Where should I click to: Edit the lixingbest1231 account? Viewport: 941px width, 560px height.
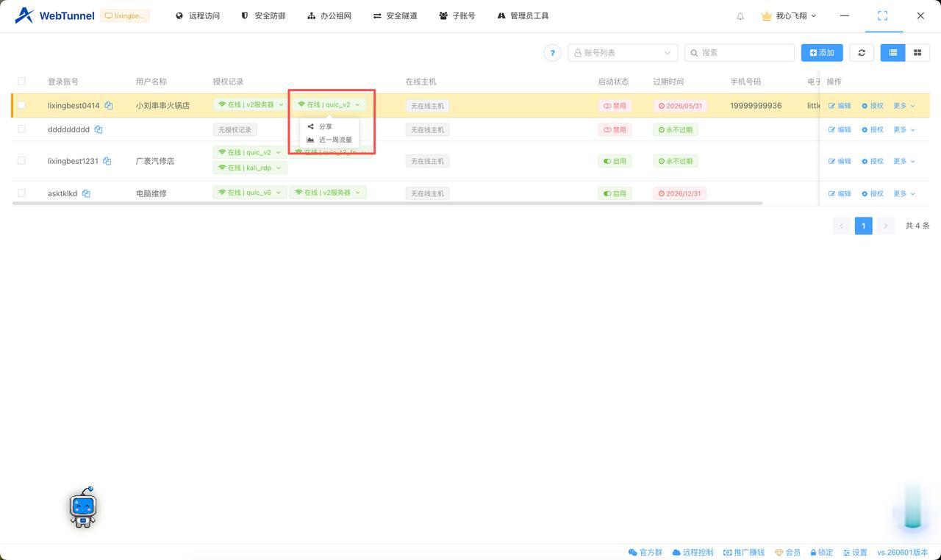coord(840,161)
